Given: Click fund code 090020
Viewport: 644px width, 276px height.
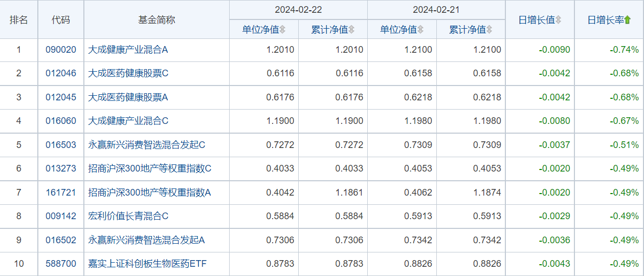Looking at the screenshot, I should pos(61,50).
